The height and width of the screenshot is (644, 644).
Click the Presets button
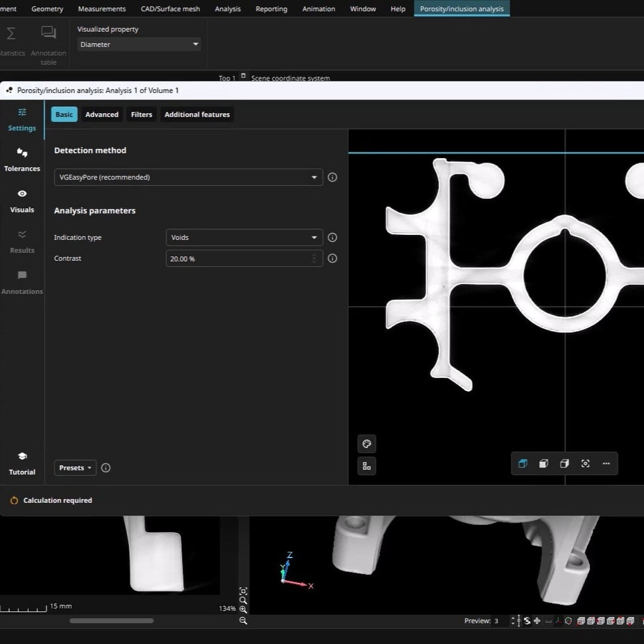pyautogui.click(x=75, y=468)
